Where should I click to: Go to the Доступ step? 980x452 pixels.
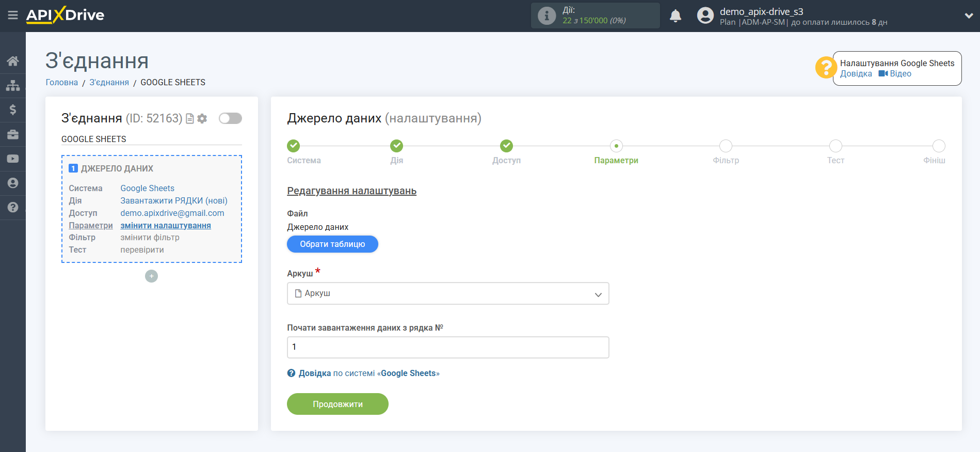[506, 146]
